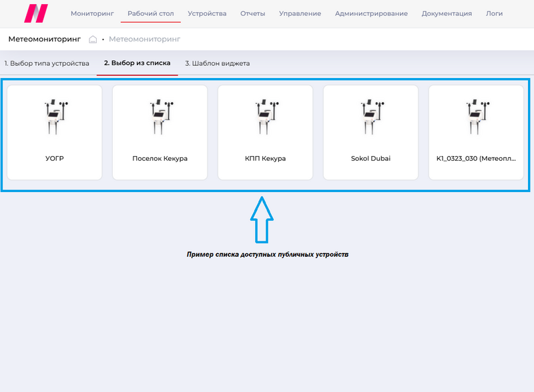Viewport: 534px width, 392px height.
Task: Go to step 3 Шаблон виджета tab
Action: tap(218, 63)
